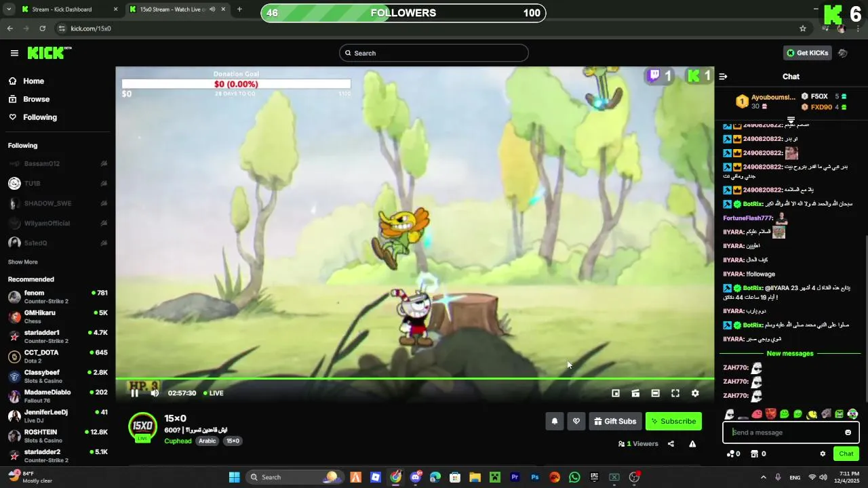Click the 15×0 tag chip

(x=233, y=441)
